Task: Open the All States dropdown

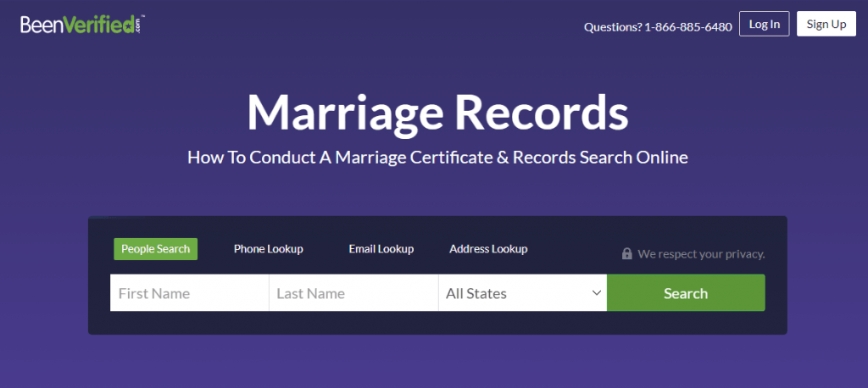Action: click(522, 293)
